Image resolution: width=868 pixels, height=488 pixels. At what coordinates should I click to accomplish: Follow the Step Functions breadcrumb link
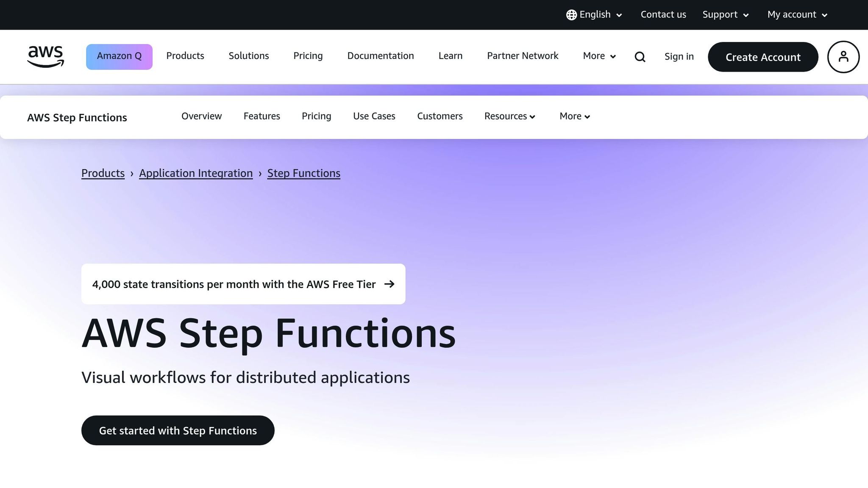coord(304,173)
